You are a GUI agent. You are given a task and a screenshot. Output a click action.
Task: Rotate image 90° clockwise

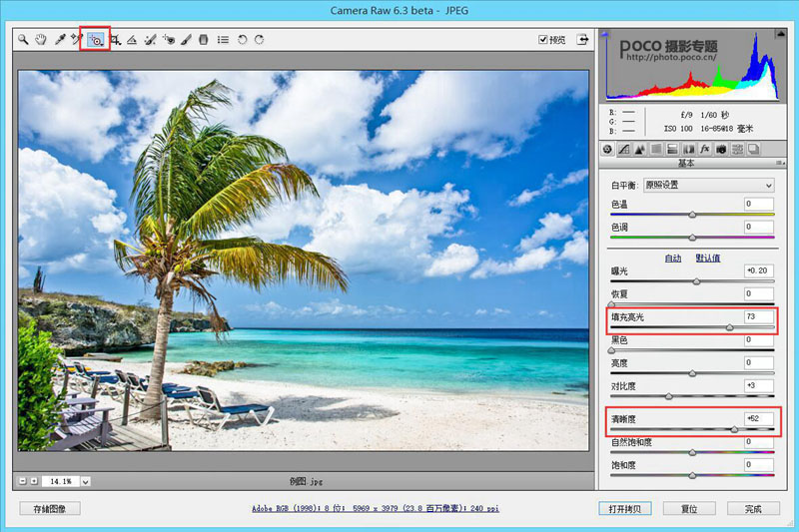point(259,39)
